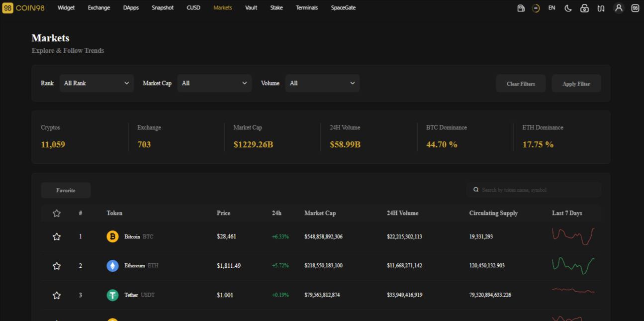Open the Widget menu item

[x=66, y=8]
